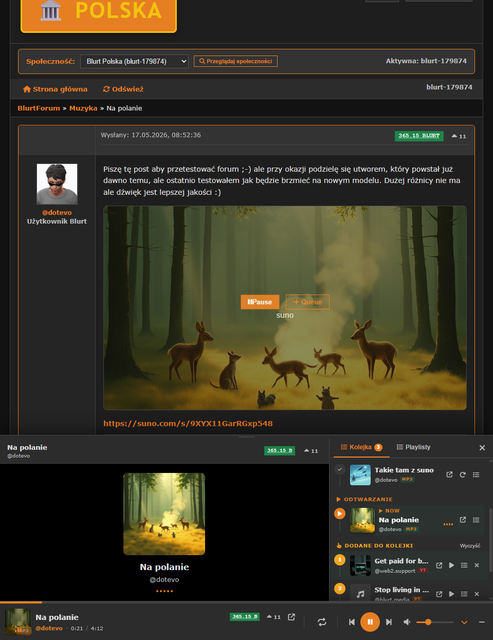This screenshot has height=640, width=493.
Task: Click orange play circle for Na polanie in queue
Action: [340, 513]
